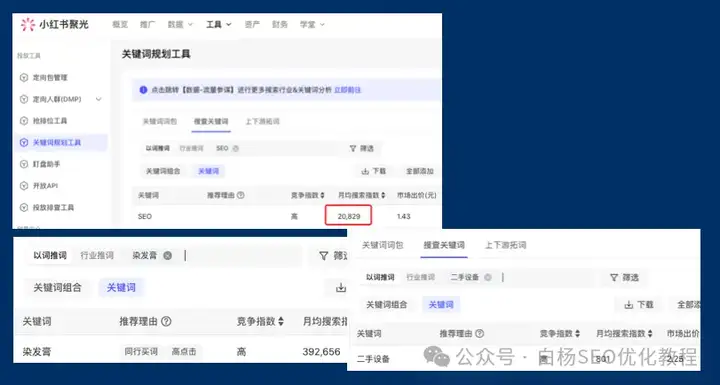Sort by 月均搜索指数 in the SEO panel
This screenshot has height=385, width=720.
383,195
